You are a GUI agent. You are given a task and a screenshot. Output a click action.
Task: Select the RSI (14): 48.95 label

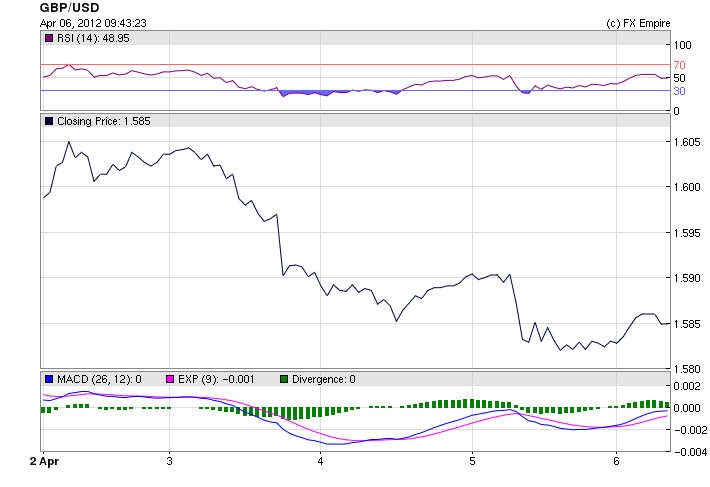pos(92,38)
